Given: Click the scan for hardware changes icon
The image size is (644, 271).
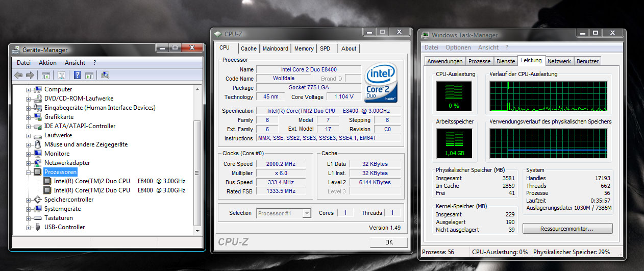Looking at the screenshot, I should (x=105, y=75).
